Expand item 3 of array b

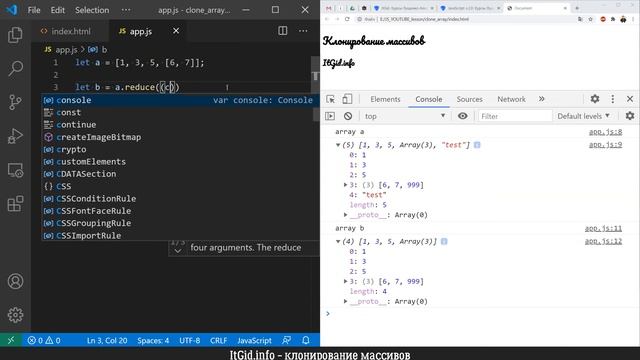click(345, 281)
